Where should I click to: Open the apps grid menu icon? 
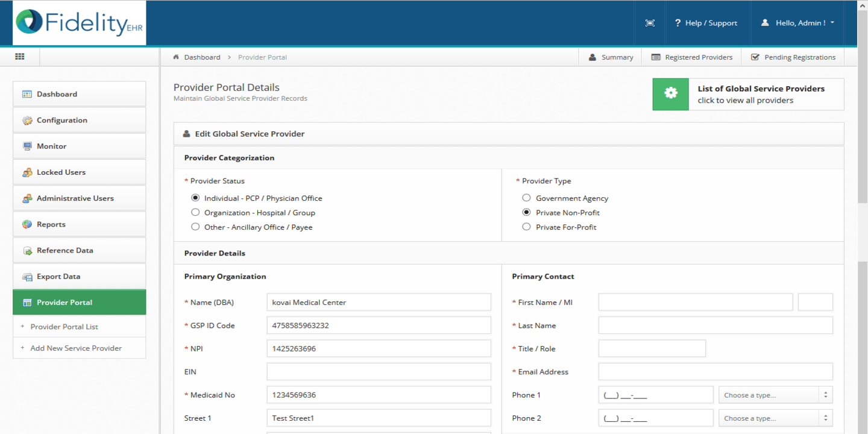click(x=20, y=57)
